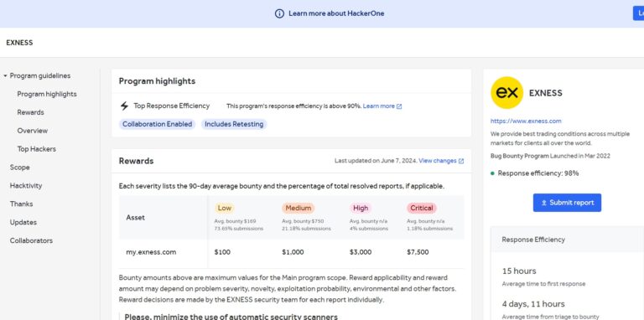The height and width of the screenshot is (320, 644).
Task: Click the external link icon next to View changes
Action: tap(461, 161)
